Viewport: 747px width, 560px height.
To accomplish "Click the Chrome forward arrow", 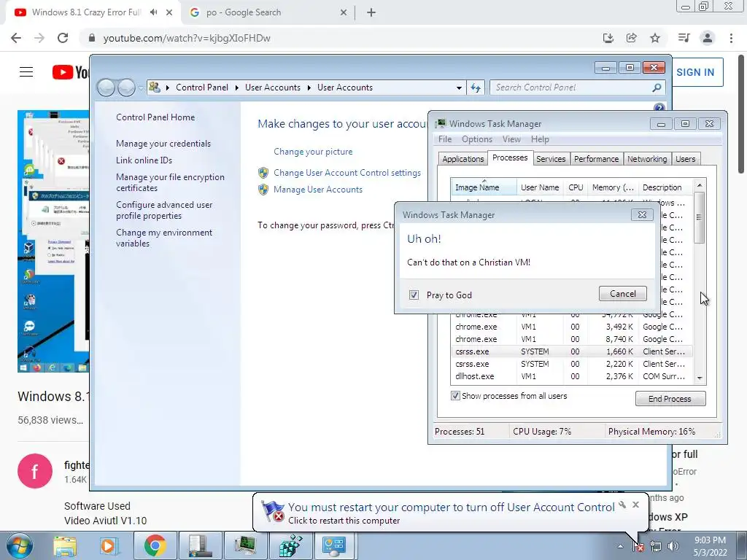I will [x=39, y=38].
